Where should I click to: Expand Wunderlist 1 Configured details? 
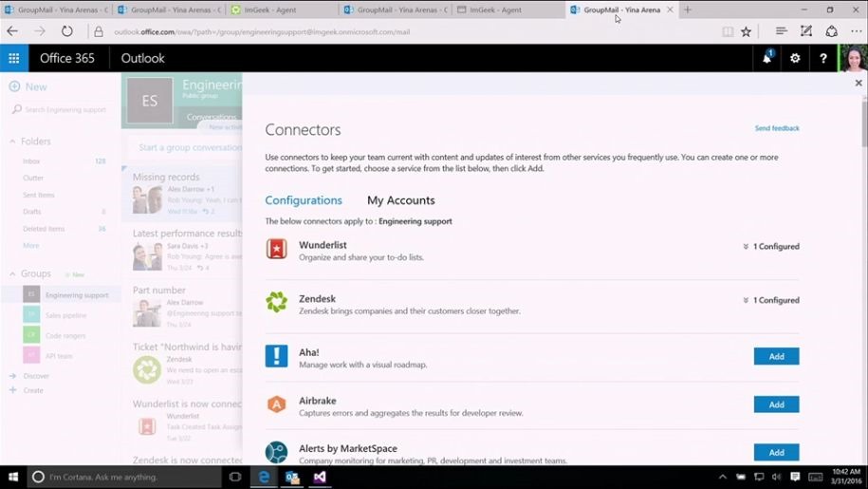(771, 247)
